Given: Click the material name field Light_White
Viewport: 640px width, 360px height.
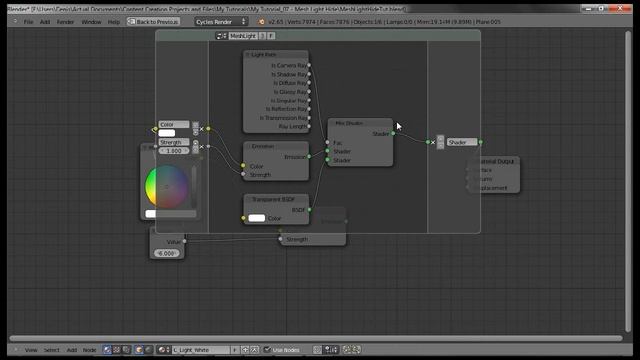Looking at the screenshot, I should pyautogui.click(x=200, y=350).
